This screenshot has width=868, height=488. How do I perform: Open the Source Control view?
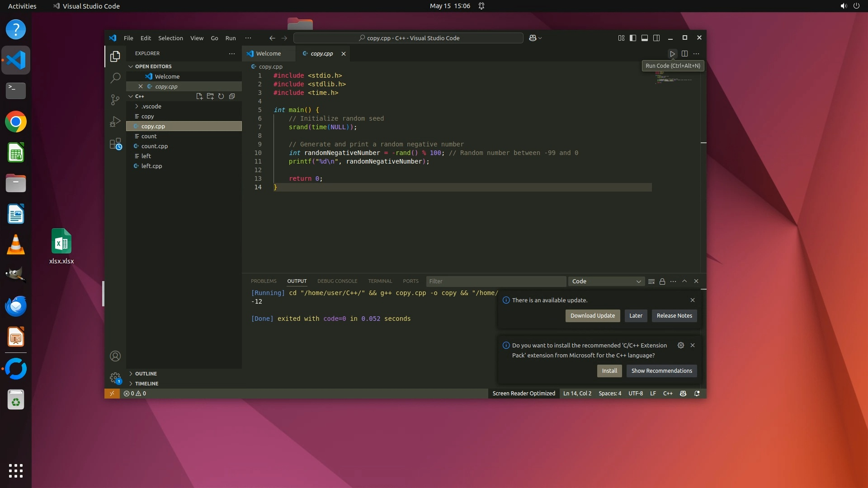coord(115,99)
